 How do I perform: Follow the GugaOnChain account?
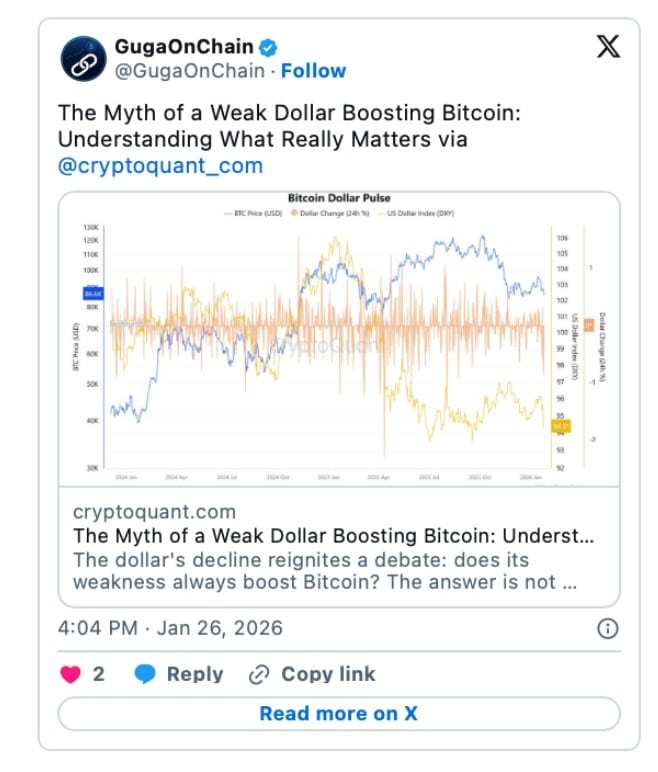313,71
